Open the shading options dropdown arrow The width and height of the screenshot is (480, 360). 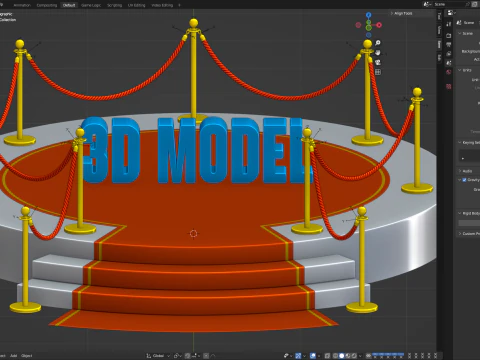[x=360, y=356]
